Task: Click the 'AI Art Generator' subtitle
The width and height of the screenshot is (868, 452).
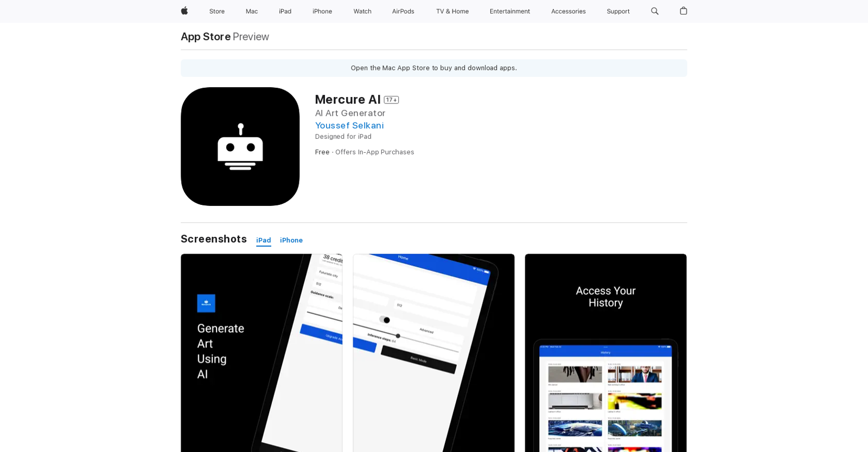Action: pyautogui.click(x=350, y=113)
